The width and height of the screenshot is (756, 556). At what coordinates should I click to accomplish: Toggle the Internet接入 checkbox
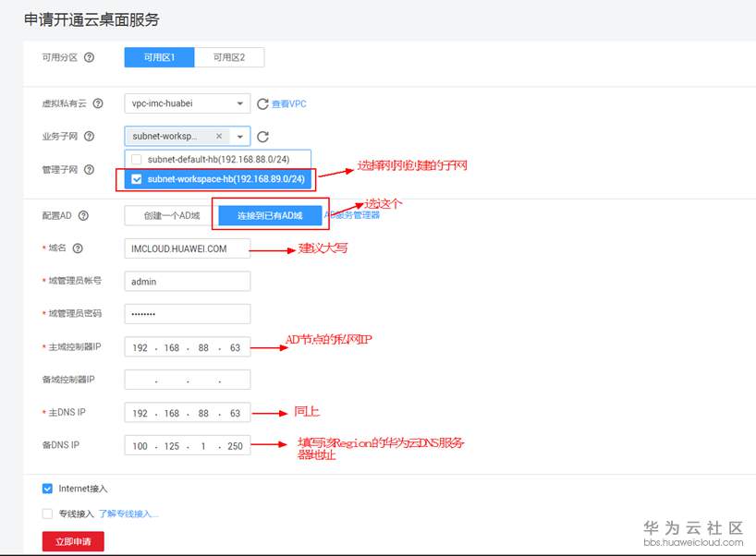coord(47,489)
